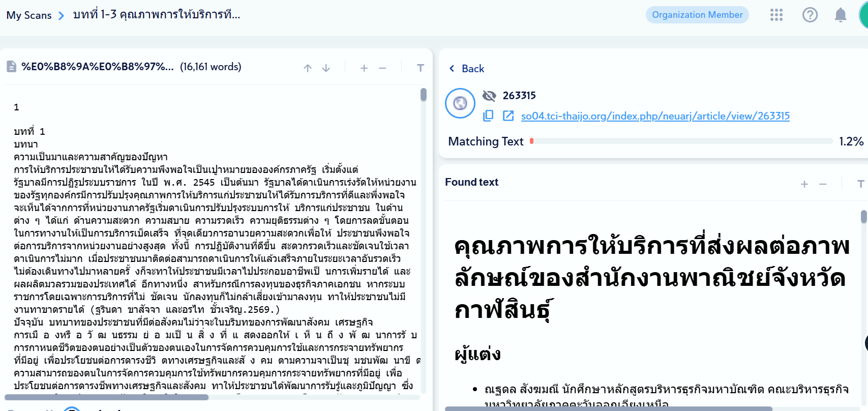Toggle text-only mode in document panel

coord(421,68)
